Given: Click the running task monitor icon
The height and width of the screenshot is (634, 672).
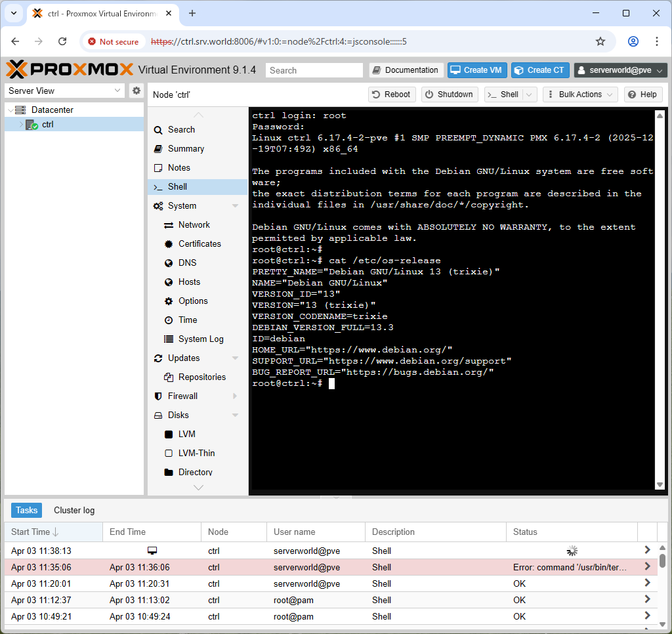Looking at the screenshot, I should [x=152, y=551].
